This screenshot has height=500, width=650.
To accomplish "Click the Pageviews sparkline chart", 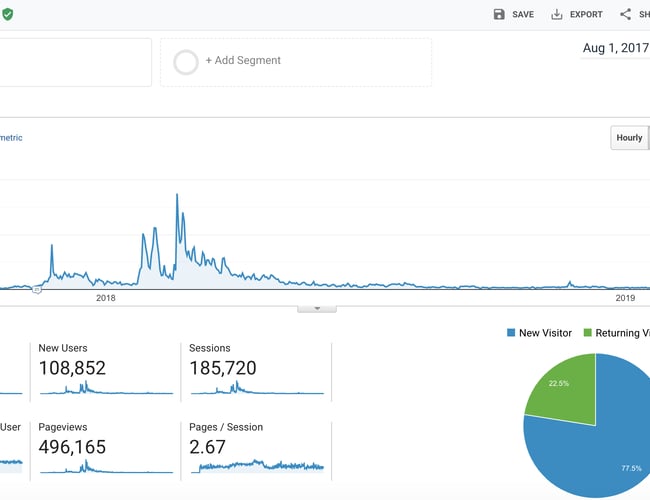I will tap(105, 465).
